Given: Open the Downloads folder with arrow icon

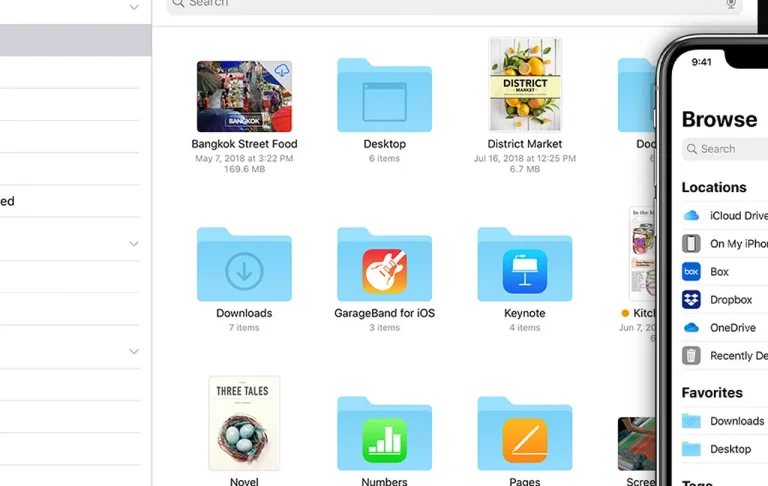Looking at the screenshot, I should (x=244, y=265).
